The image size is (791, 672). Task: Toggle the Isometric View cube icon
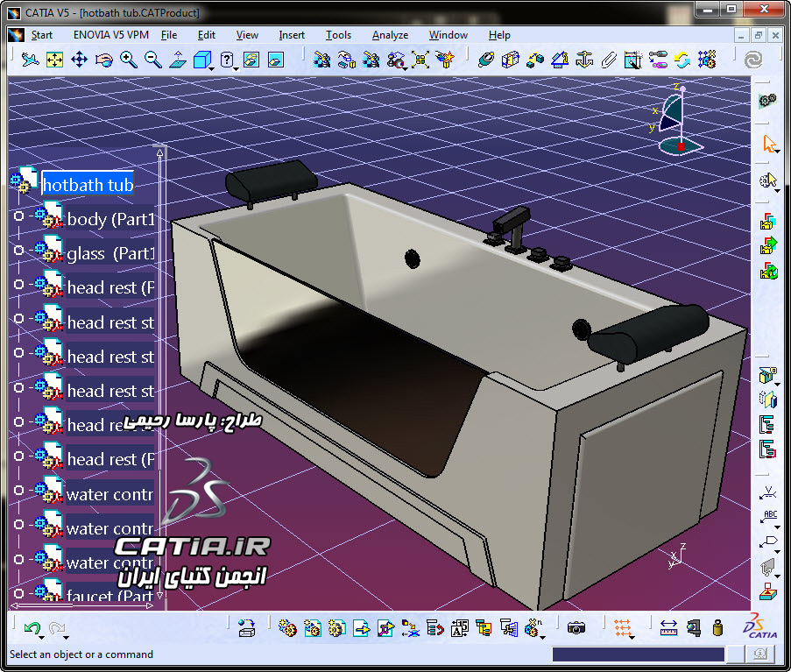[x=203, y=60]
